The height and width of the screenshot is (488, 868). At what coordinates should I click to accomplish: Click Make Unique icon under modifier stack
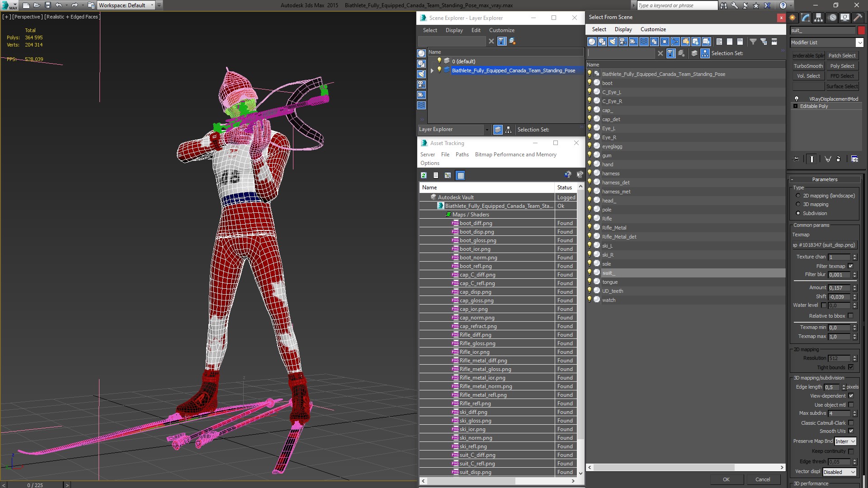pos(828,159)
